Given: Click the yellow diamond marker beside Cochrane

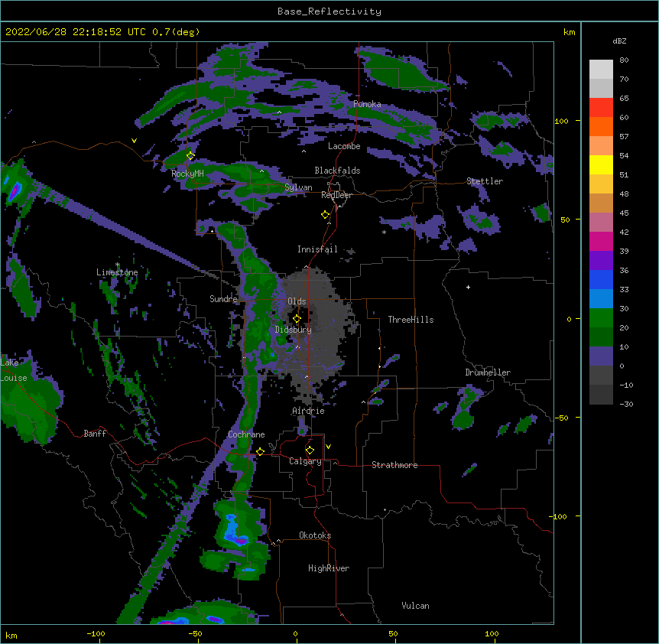Looking at the screenshot, I should (x=260, y=451).
